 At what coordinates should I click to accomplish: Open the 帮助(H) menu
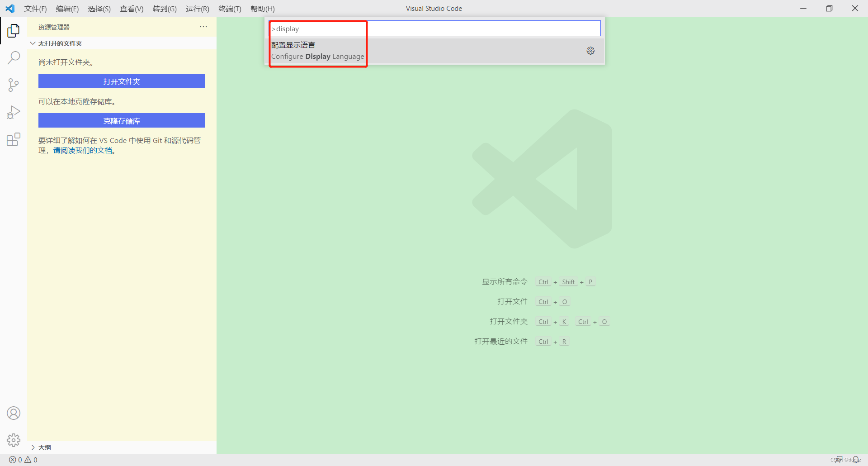(x=263, y=9)
